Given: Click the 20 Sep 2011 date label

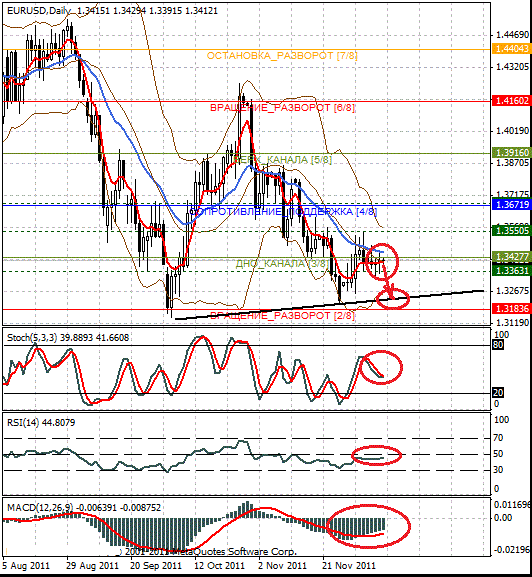Looking at the screenshot, I should point(156,565).
